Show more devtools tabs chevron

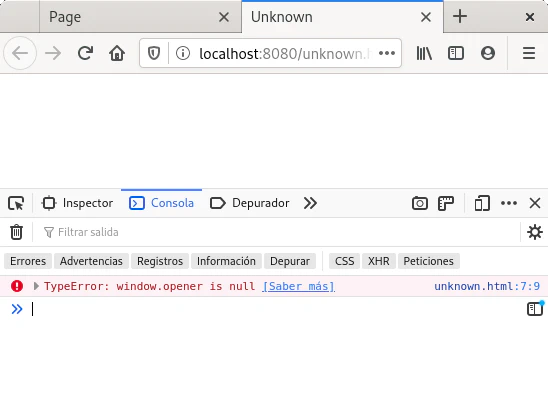tap(310, 203)
